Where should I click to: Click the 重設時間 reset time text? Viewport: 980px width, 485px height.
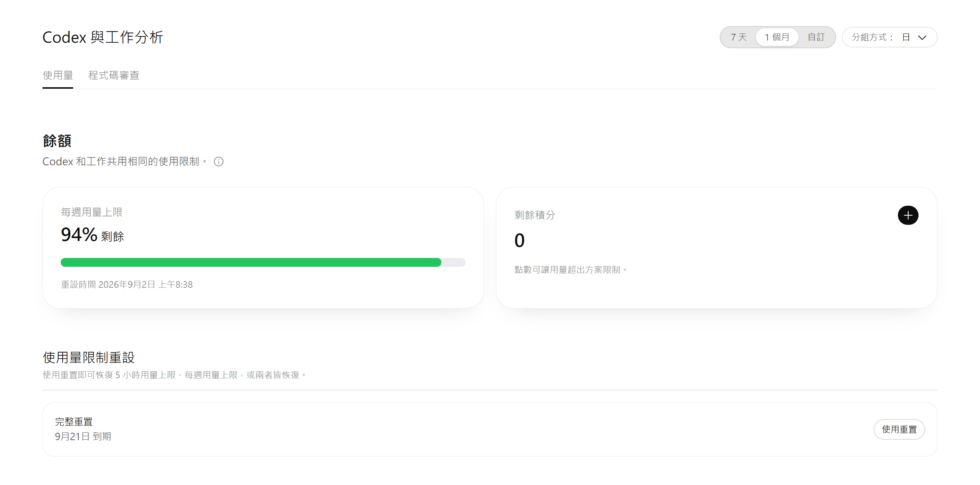[x=127, y=284]
